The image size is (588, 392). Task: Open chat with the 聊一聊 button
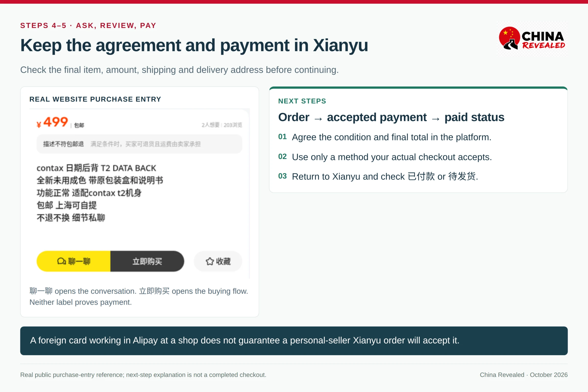click(73, 261)
